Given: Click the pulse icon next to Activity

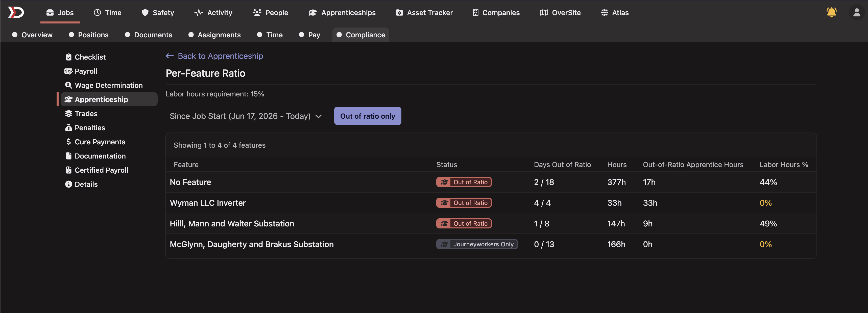Looking at the screenshot, I should click(199, 12).
